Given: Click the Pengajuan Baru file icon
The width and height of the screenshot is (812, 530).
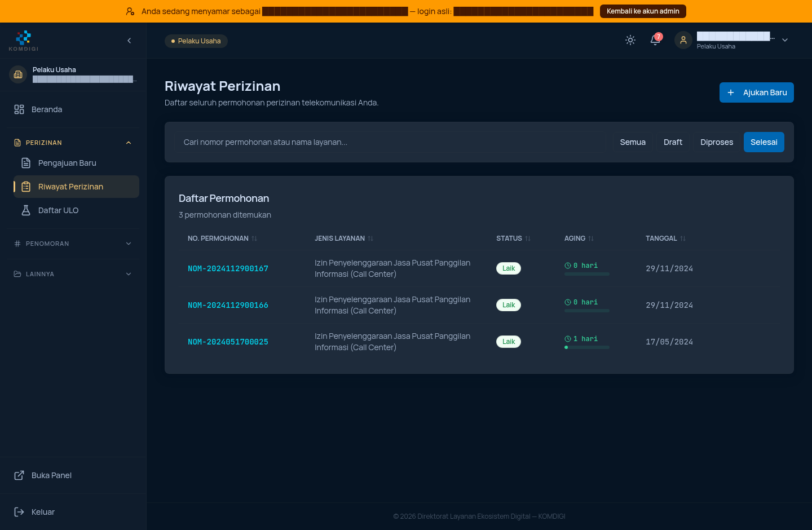Looking at the screenshot, I should 26,163.
